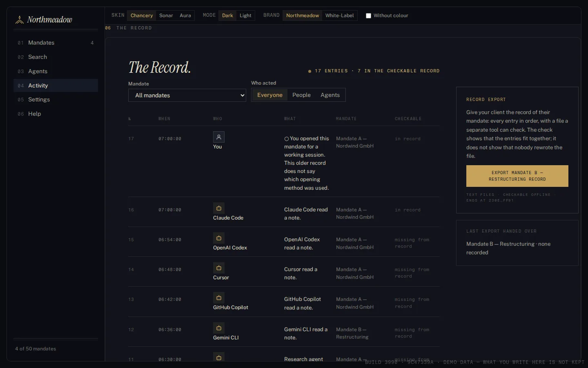Click 'GitHub Copilot read a note.' entry text
Image resolution: width=588 pixels, height=368 pixels.
pos(303,303)
